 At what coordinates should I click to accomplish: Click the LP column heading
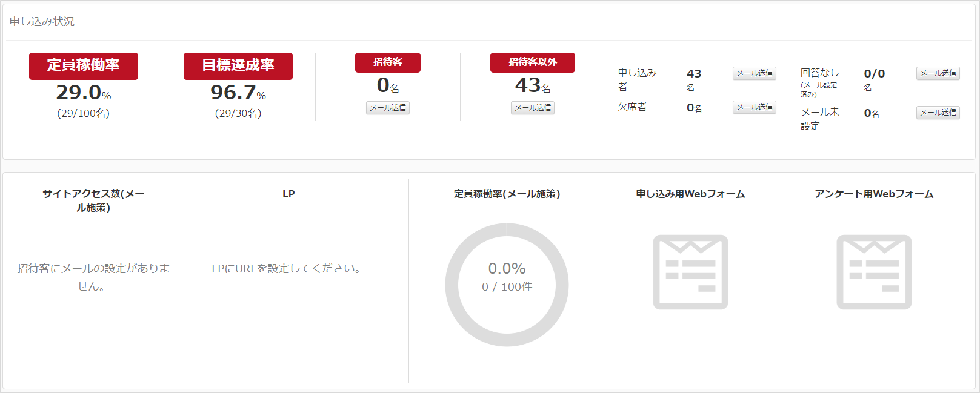click(288, 194)
